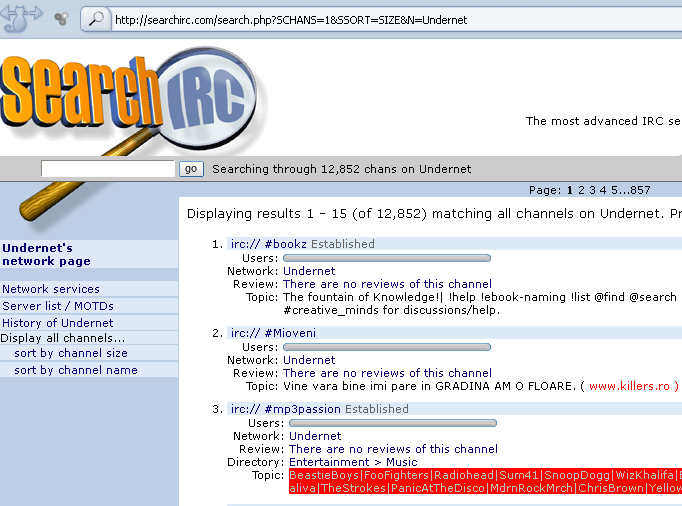This screenshot has width=682, height=506.
Task: Open the no-reviews link for #Mioveni
Action: pos(387,373)
